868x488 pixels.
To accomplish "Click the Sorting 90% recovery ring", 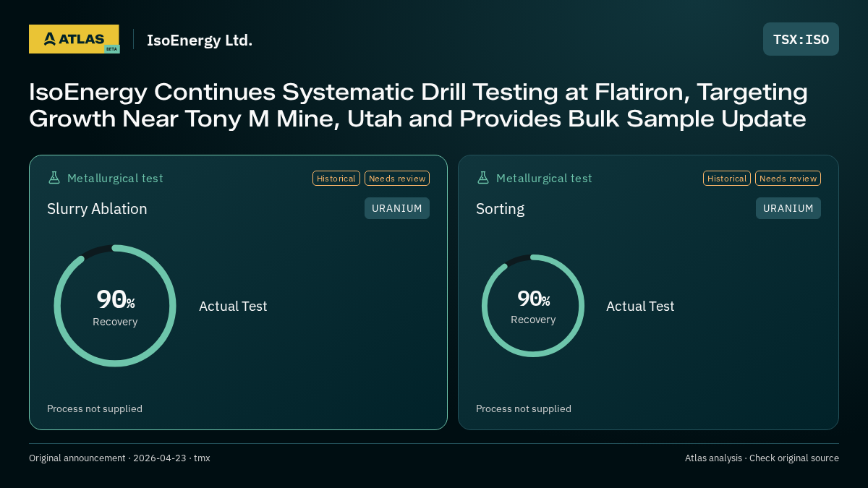I will tap(533, 306).
